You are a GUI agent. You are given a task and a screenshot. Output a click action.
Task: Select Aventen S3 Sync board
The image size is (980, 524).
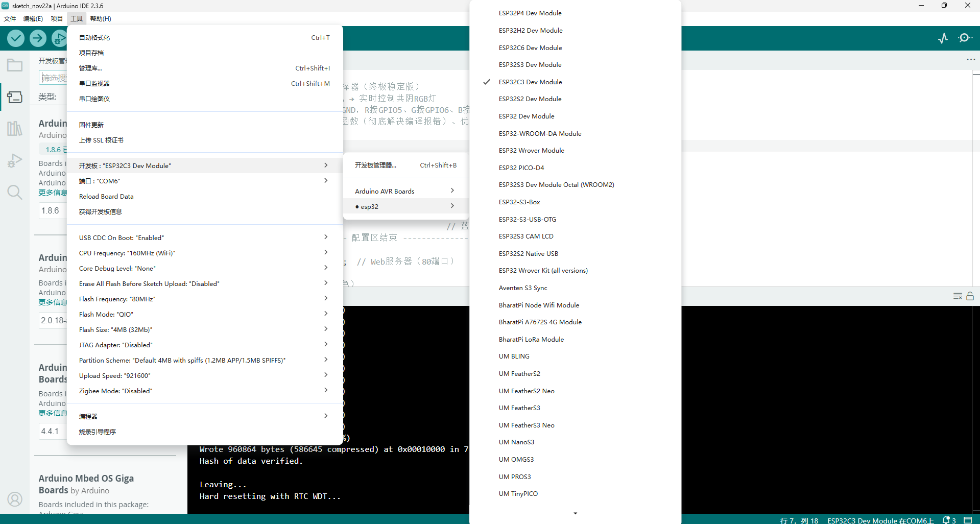coord(575,288)
